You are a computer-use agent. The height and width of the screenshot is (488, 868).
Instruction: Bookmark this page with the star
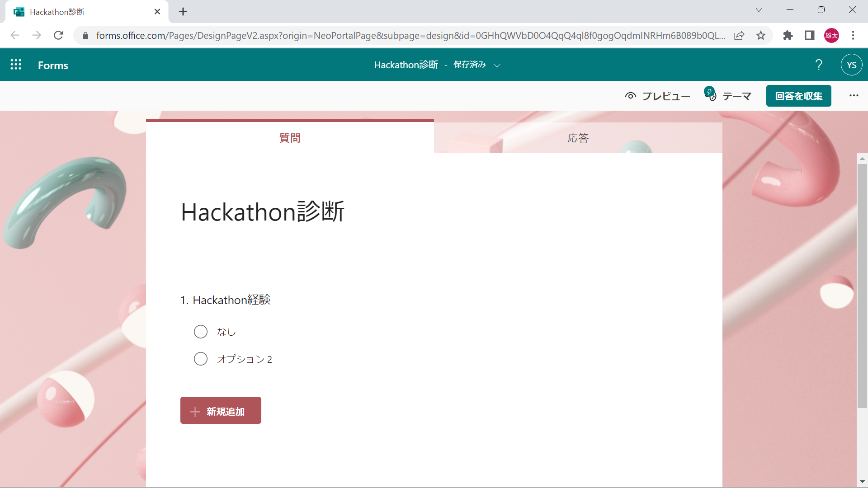pyautogui.click(x=761, y=35)
